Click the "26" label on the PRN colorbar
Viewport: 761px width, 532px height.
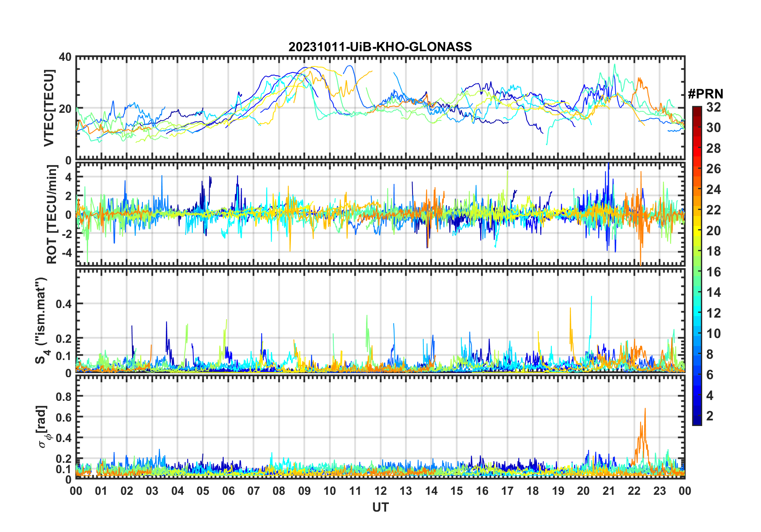pyautogui.click(x=713, y=169)
